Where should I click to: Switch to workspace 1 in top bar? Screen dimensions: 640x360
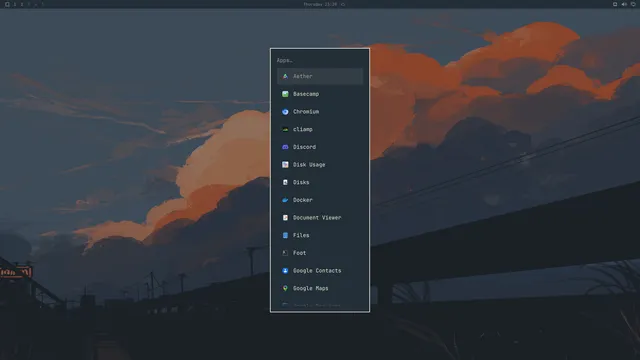pos(15,4)
